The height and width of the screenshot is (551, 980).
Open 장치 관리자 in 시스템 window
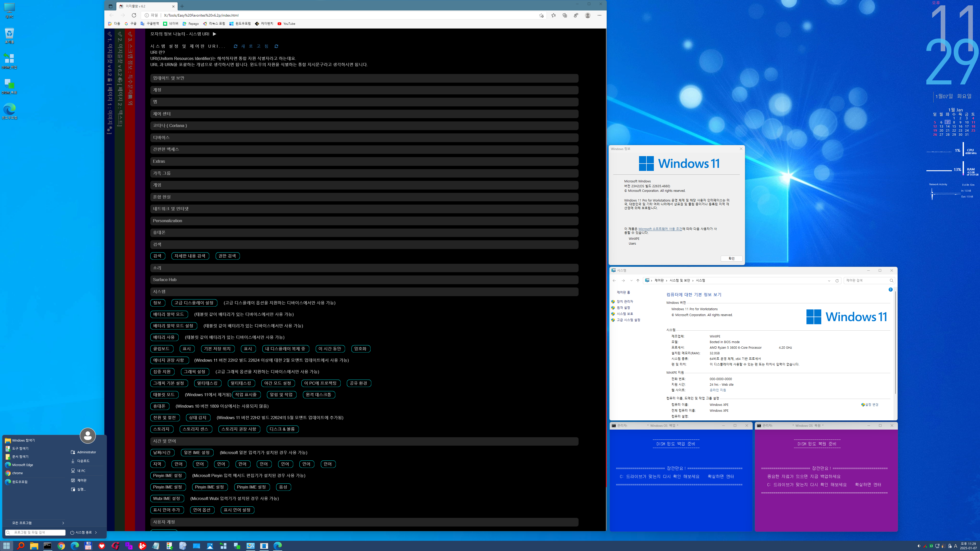tap(625, 302)
